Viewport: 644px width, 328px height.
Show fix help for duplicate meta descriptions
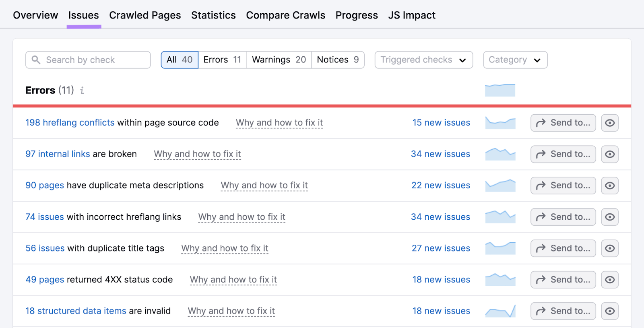coord(264,186)
